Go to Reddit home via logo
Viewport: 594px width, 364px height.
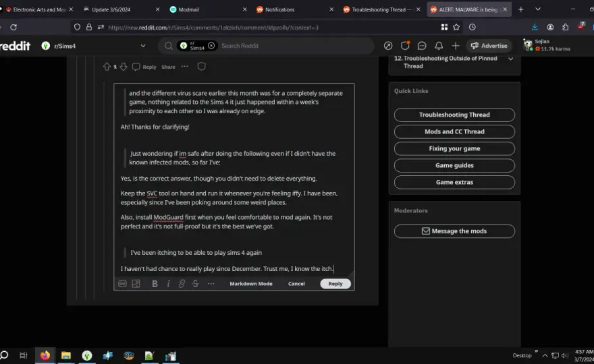(15, 46)
